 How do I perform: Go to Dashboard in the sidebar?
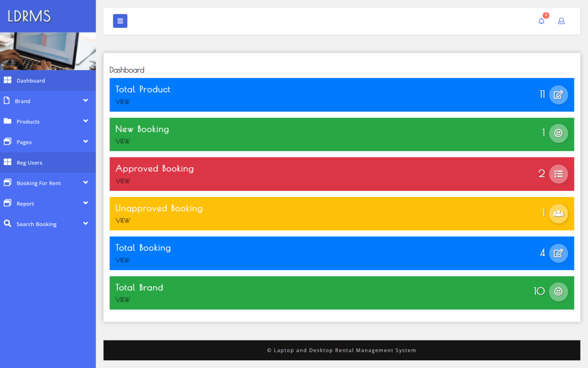point(31,81)
